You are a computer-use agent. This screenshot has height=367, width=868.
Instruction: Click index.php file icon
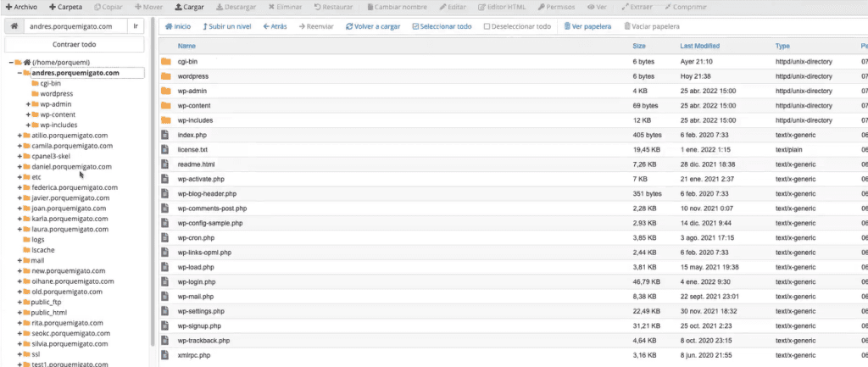point(164,135)
